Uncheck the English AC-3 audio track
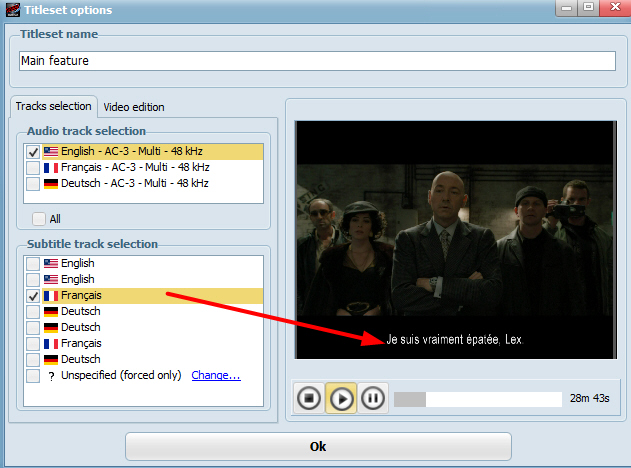This screenshot has width=631, height=468. click(33, 152)
